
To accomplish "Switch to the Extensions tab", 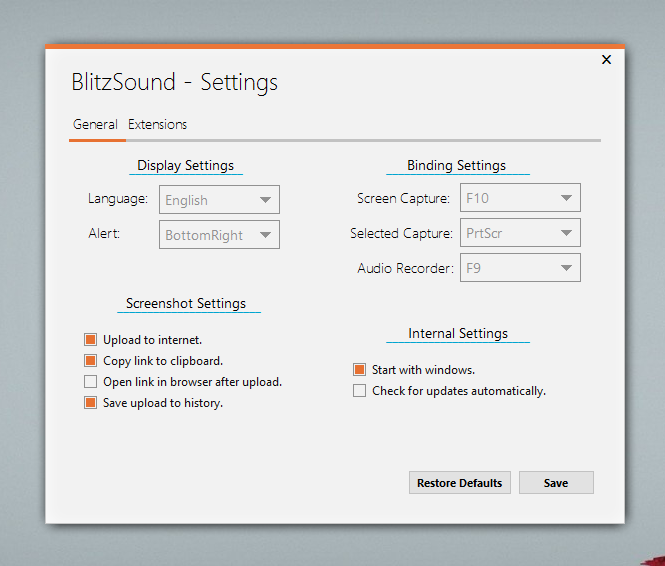I will [157, 125].
